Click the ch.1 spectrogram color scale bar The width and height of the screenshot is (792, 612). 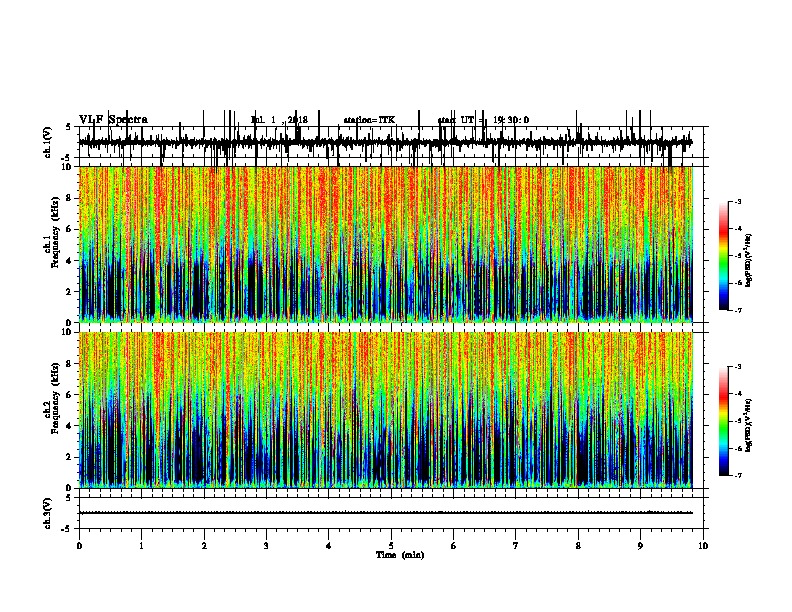pyautogui.click(x=724, y=256)
